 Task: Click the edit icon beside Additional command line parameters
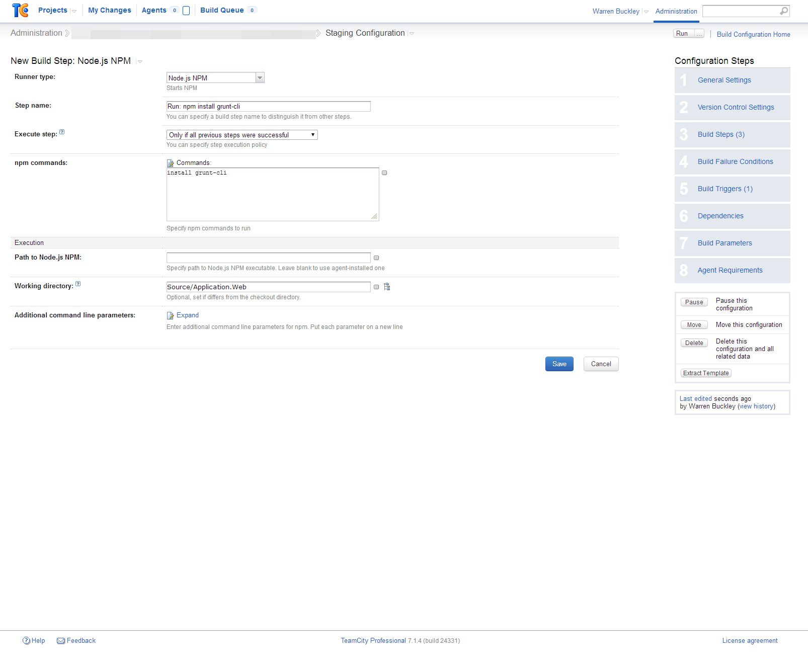point(170,315)
